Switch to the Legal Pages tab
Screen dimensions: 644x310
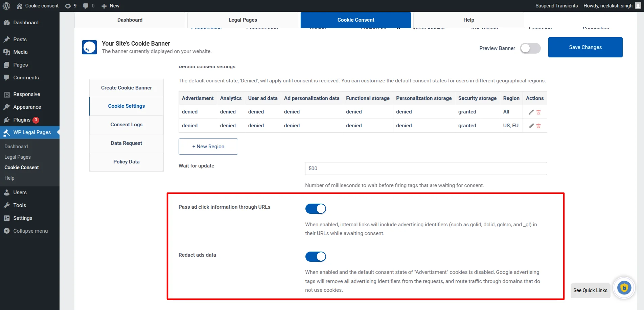point(243,20)
